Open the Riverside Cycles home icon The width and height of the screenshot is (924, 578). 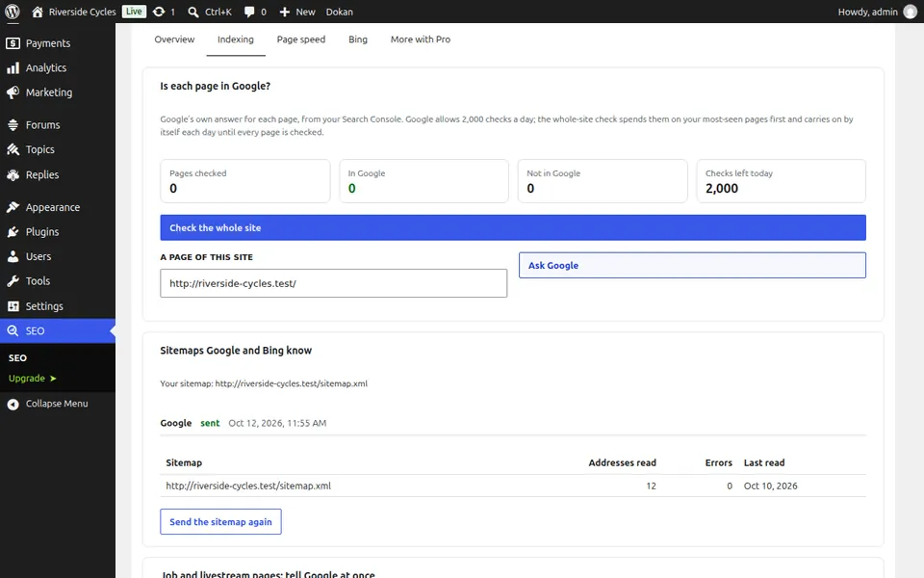click(38, 12)
